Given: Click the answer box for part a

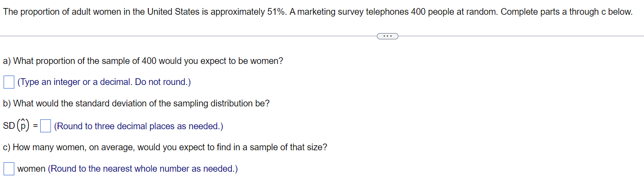Looking at the screenshot, I should [9, 82].
